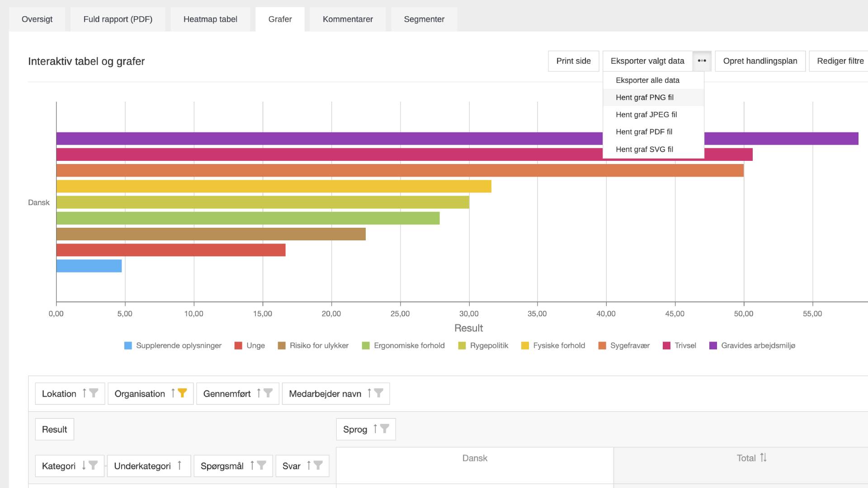The width and height of the screenshot is (868, 488).
Task: Open the Gennemført filter funnel
Action: [268, 393]
